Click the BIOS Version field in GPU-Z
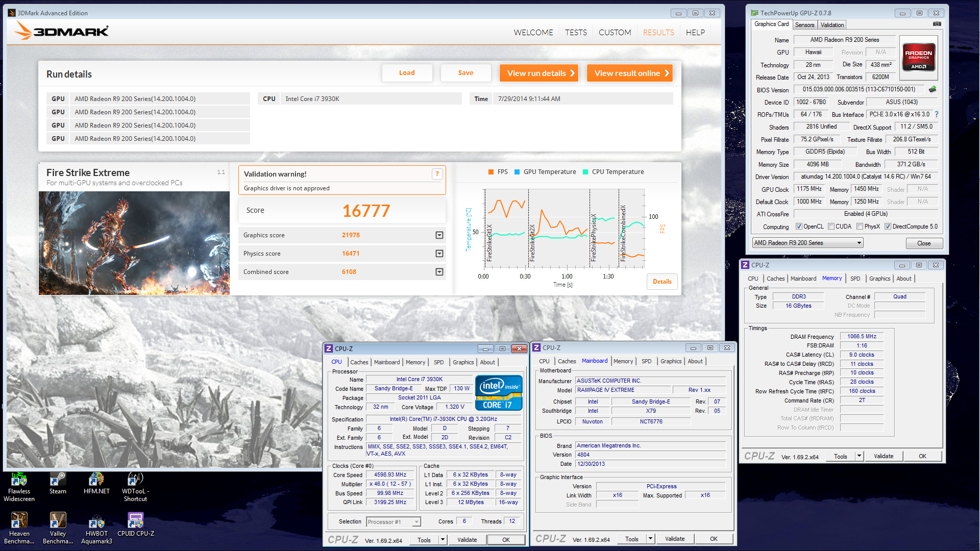The image size is (980, 551). (x=859, y=89)
